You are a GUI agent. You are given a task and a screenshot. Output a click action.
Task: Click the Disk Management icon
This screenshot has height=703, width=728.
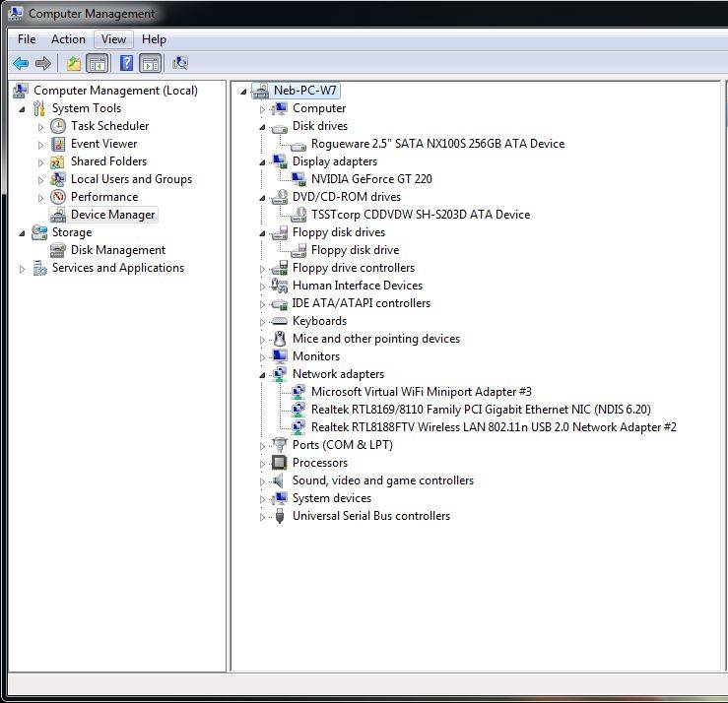58,250
